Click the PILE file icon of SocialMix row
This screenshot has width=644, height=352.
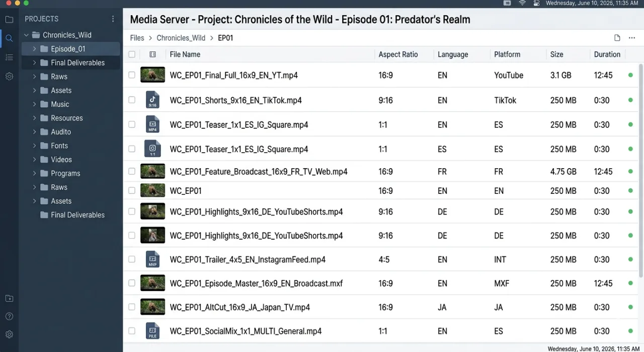pyautogui.click(x=152, y=331)
